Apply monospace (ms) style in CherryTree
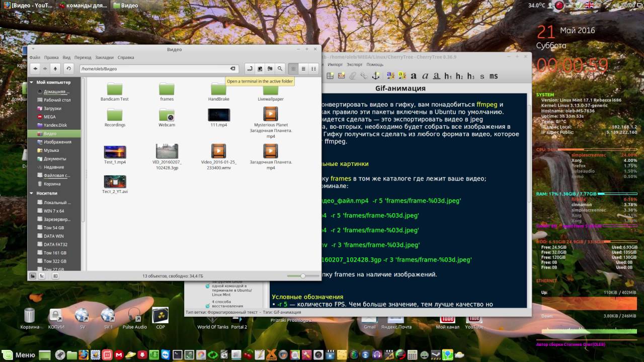This screenshot has height=362, width=644. point(494,76)
